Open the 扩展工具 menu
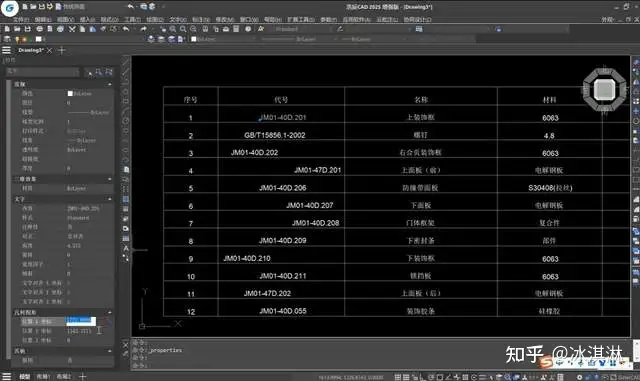The image size is (640, 381). (301, 19)
